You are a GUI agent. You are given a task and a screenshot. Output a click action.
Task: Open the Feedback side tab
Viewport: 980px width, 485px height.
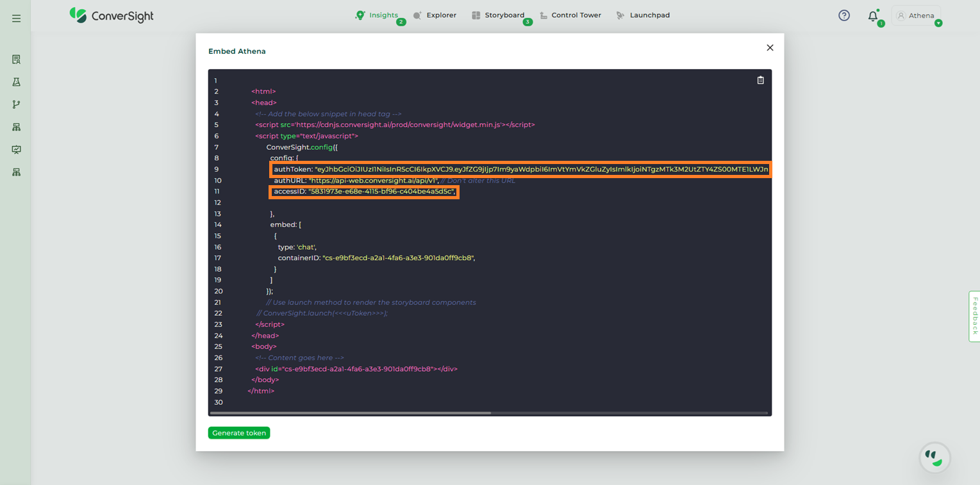coord(974,316)
